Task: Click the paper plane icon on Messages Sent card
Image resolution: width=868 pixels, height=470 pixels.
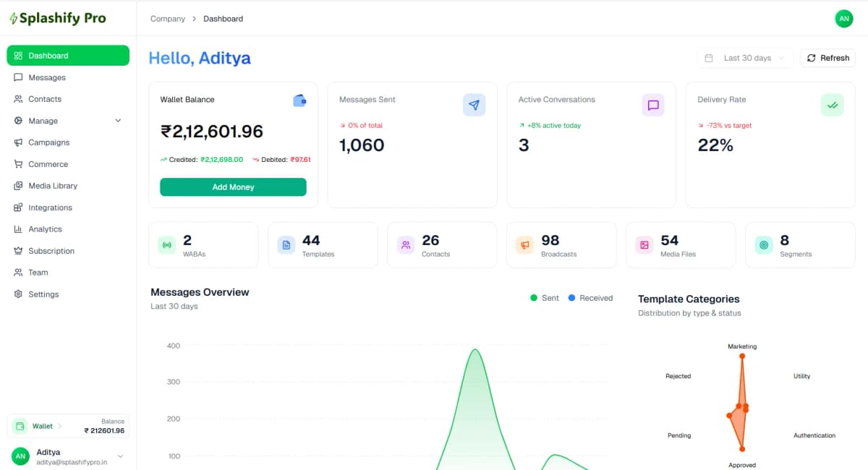Action: tap(475, 105)
